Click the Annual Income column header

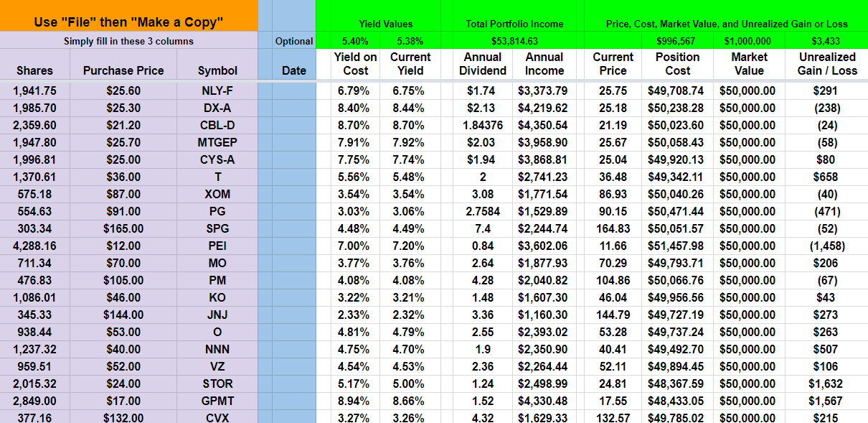(544, 64)
